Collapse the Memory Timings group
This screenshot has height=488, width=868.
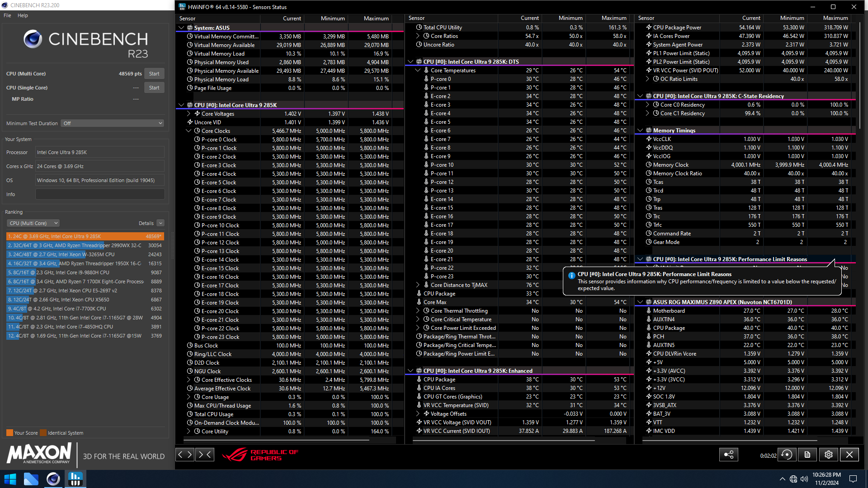coord(640,131)
